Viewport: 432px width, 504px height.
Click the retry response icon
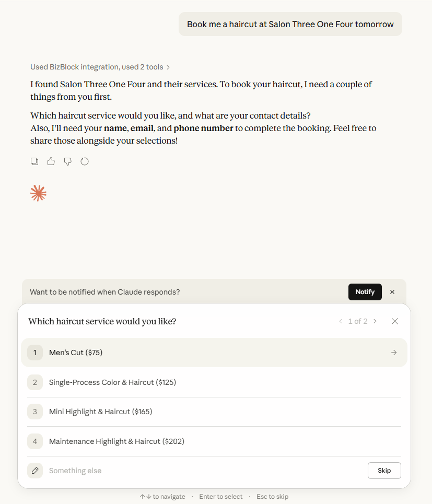click(85, 161)
